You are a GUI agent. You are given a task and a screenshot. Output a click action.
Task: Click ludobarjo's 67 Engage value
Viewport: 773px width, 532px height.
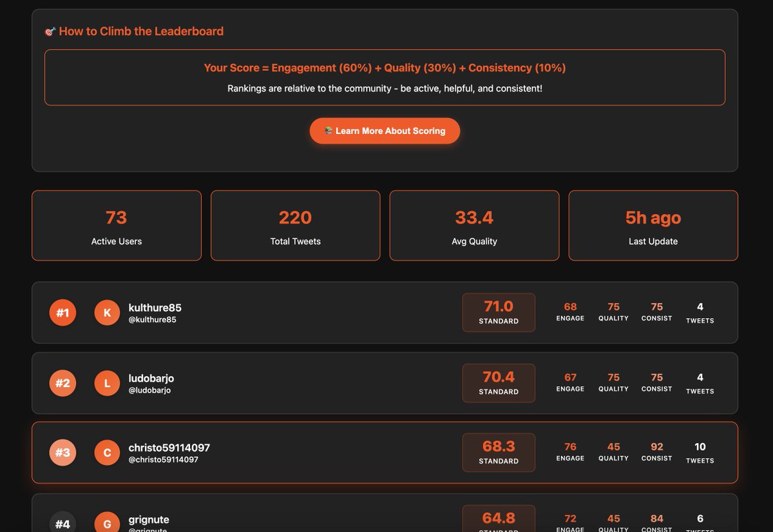coord(570,377)
